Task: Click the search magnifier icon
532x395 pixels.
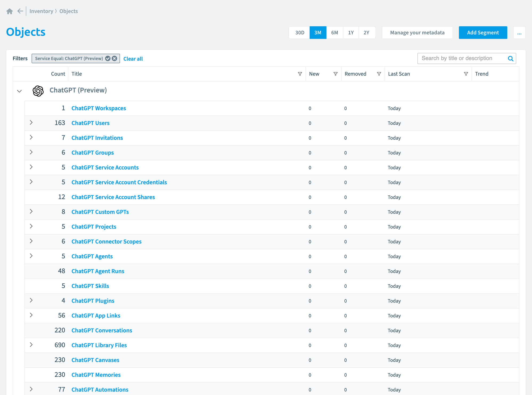Action: point(510,58)
